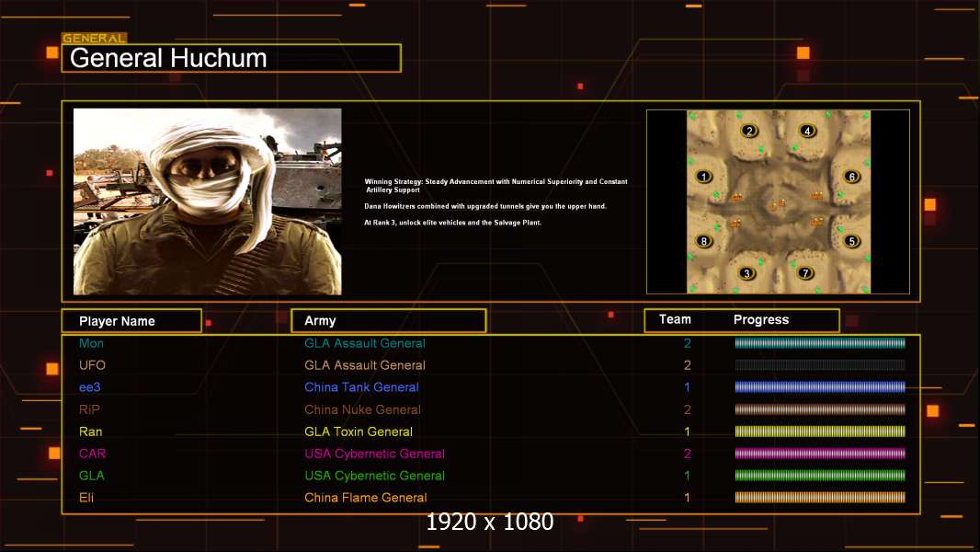Click the Player Name column header
The width and height of the screenshot is (980, 552).
click(x=131, y=321)
